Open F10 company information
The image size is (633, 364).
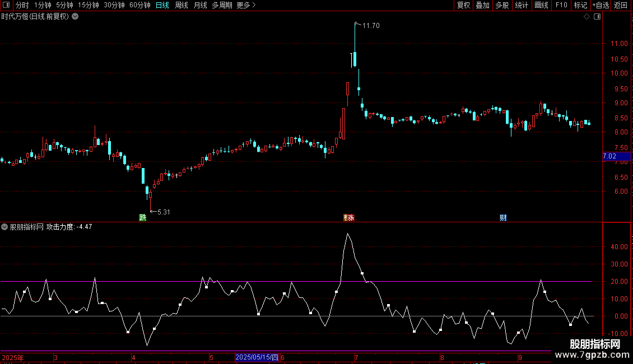click(561, 5)
